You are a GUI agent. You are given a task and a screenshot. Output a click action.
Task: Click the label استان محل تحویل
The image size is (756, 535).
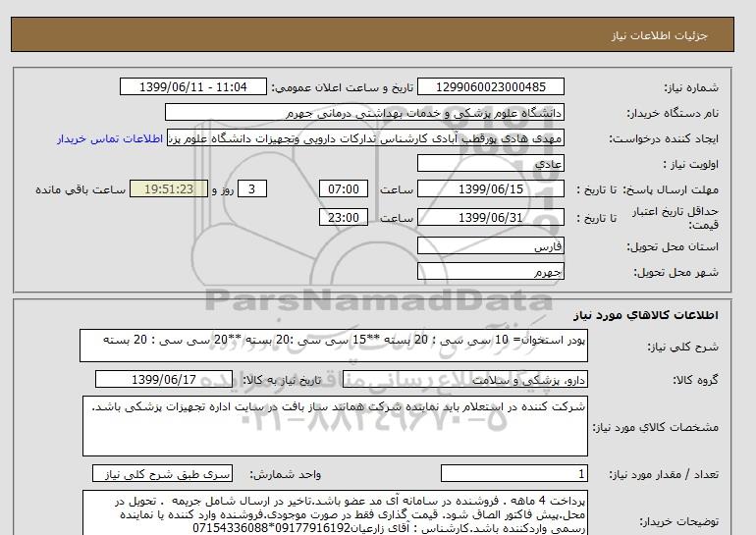coord(673,246)
